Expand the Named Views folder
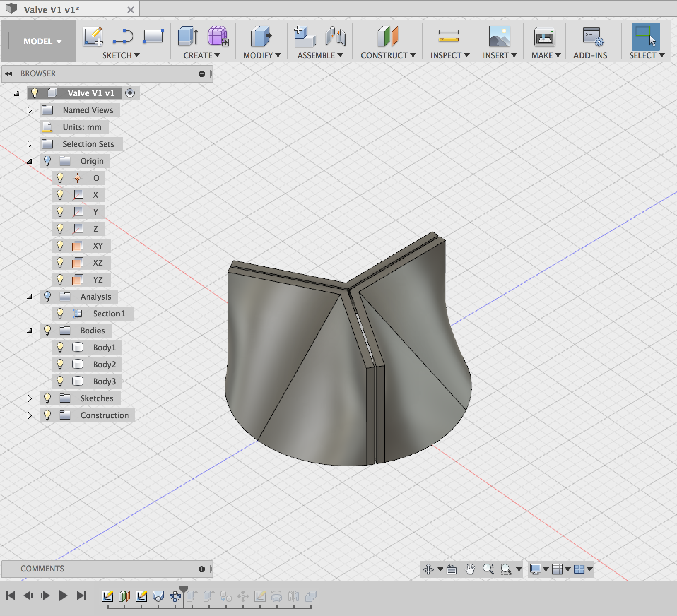This screenshot has width=677, height=616. tap(30, 110)
